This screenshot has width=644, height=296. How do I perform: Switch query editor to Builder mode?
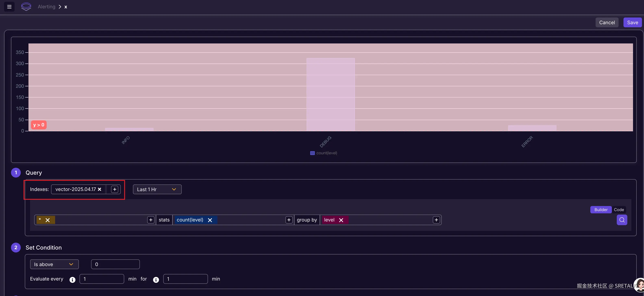click(x=601, y=210)
